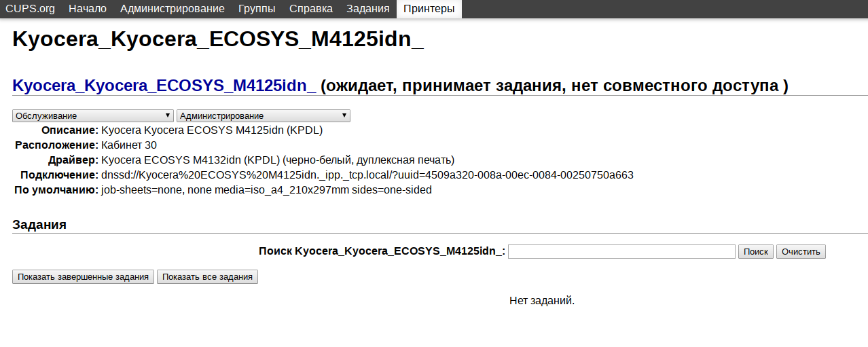Open Администрирование in the top navigation bar
Viewport: 868px width, 347px height.
(x=173, y=9)
